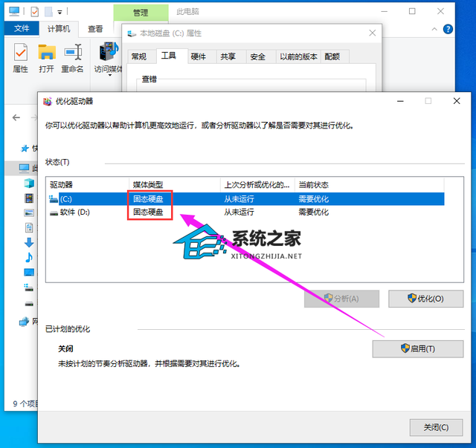This screenshot has width=476, height=448.
Task: Select This PC in the navigation pane
Action: pyautogui.click(x=25, y=168)
